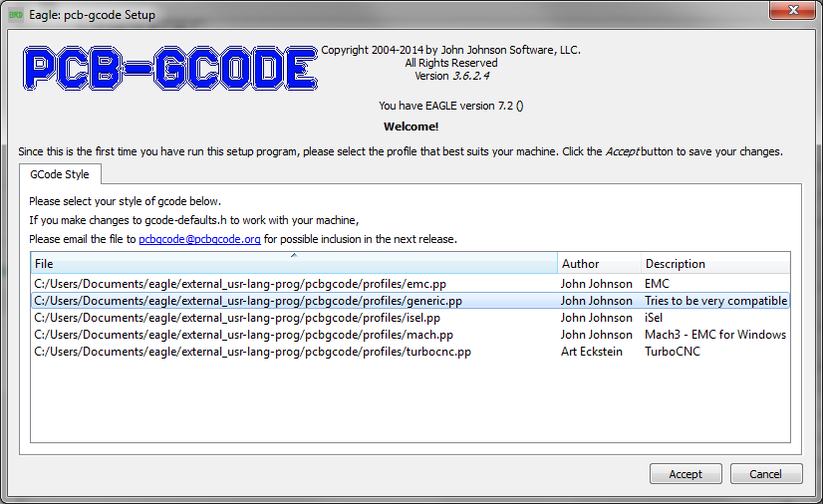Click the sort arrow above File column

(x=294, y=255)
